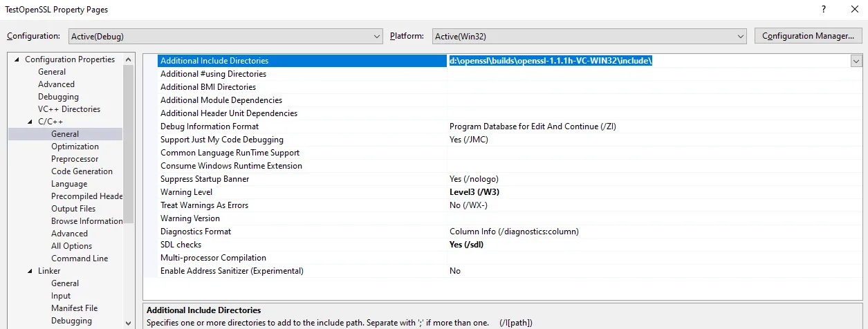
Task: Open the Linker Input page
Action: click(61, 296)
